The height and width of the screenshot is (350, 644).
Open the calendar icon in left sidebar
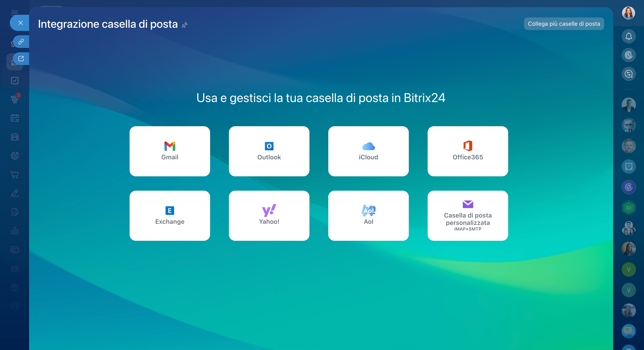click(x=15, y=118)
